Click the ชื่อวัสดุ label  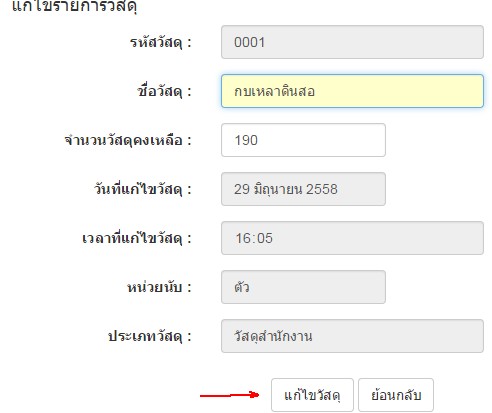(x=165, y=91)
